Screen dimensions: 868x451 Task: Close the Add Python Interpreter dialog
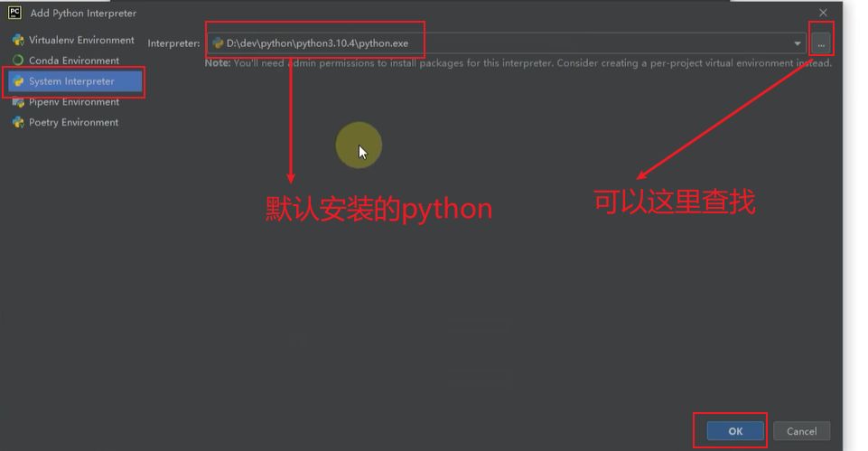click(823, 13)
